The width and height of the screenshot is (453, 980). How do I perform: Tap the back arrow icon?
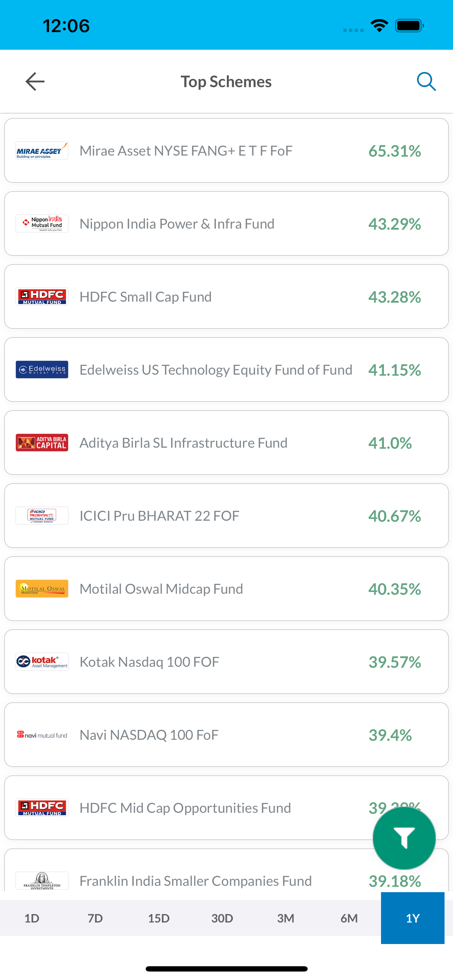pyautogui.click(x=35, y=81)
